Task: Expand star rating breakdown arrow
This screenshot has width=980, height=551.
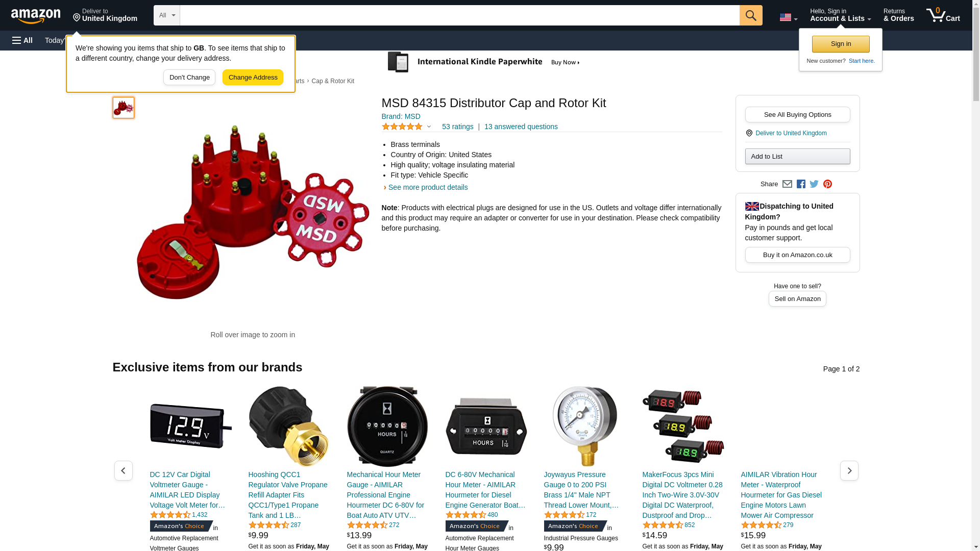Action: click(429, 127)
